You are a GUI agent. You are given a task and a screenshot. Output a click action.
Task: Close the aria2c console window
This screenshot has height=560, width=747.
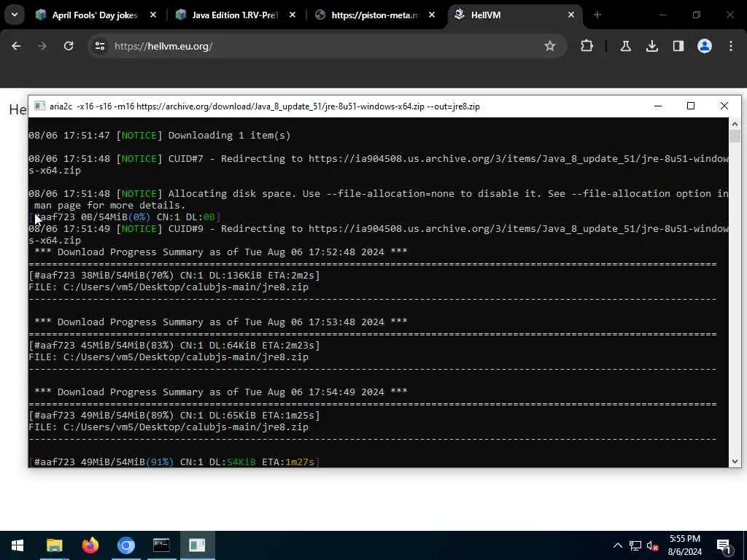[x=724, y=106]
